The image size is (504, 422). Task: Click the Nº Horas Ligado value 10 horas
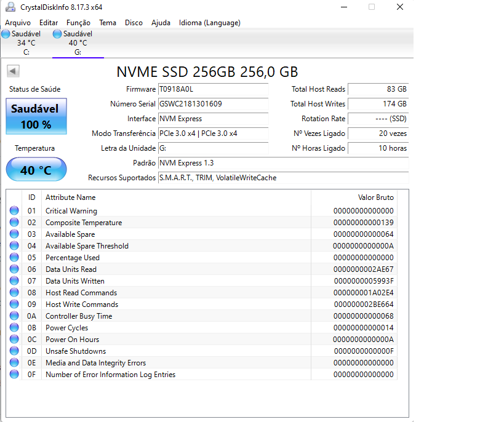378,148
